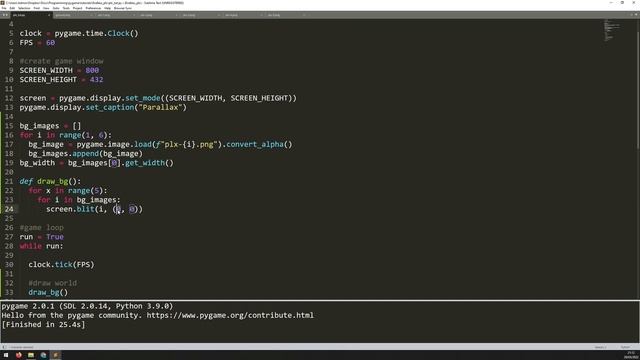Viewport: 640px width, 360px height.
Task: Click the Sublime Text taskbar icon
Action: (x=56, y=355)
